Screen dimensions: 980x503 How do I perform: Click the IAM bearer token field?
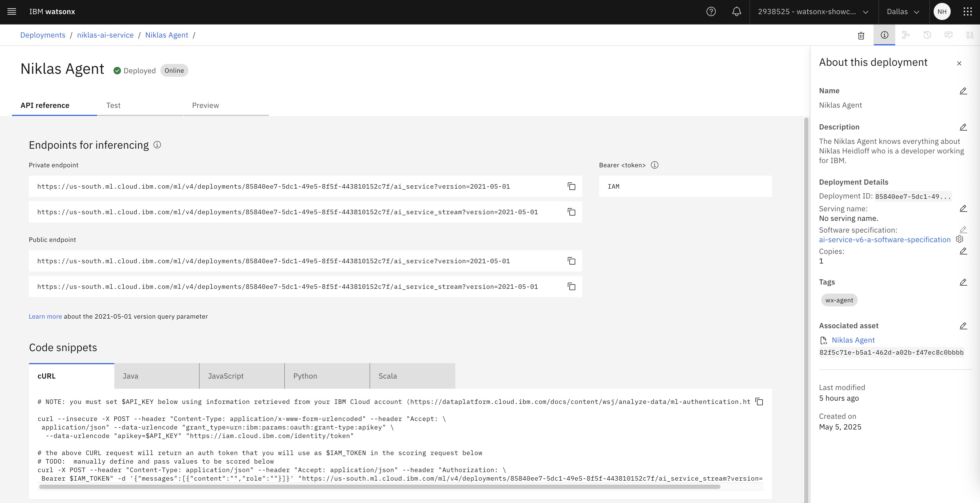(x=685, y=186)
